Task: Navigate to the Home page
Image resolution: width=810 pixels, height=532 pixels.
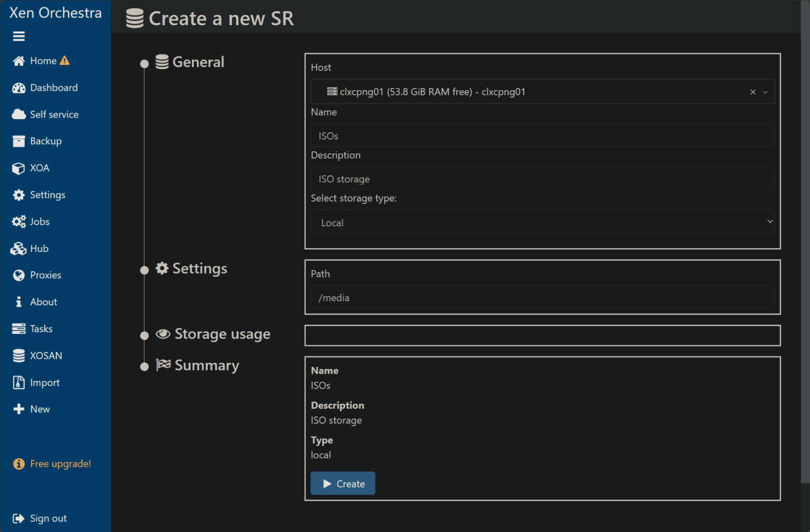Action: 43,61
